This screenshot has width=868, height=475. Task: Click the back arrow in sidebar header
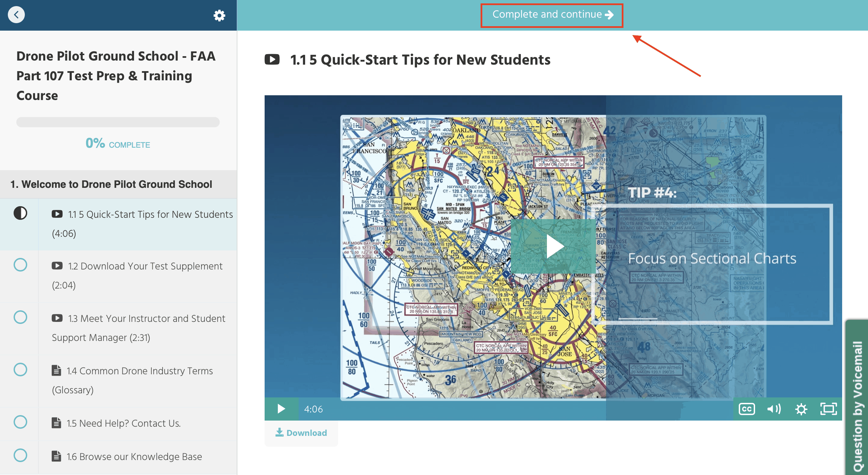click(x=16, y=15)
